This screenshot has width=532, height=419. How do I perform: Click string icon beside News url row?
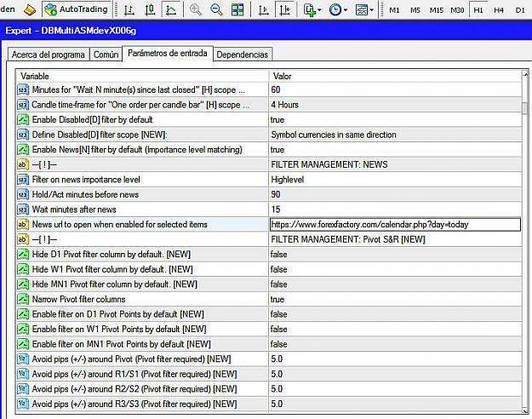tap(23, 225)
